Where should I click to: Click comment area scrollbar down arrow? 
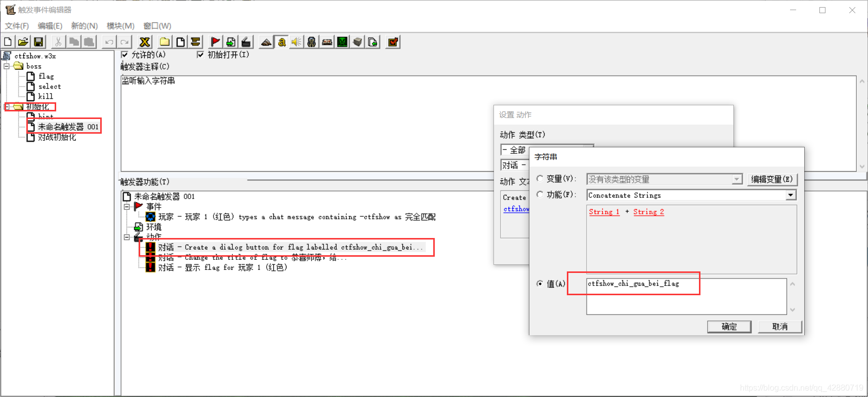[x=862, y=166]
